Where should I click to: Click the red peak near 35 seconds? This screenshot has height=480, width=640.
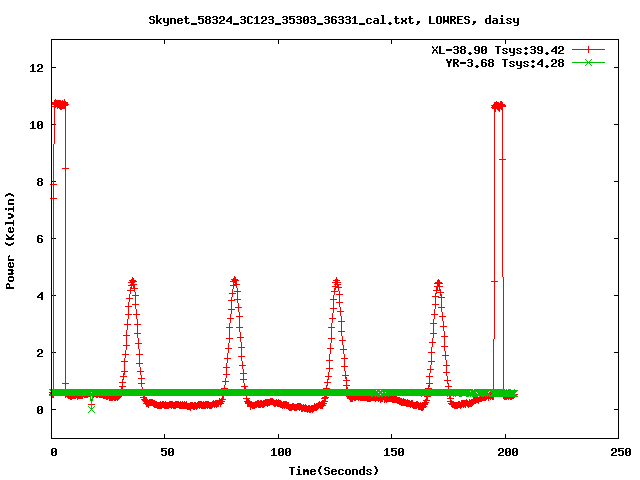(x=132, y=282)
